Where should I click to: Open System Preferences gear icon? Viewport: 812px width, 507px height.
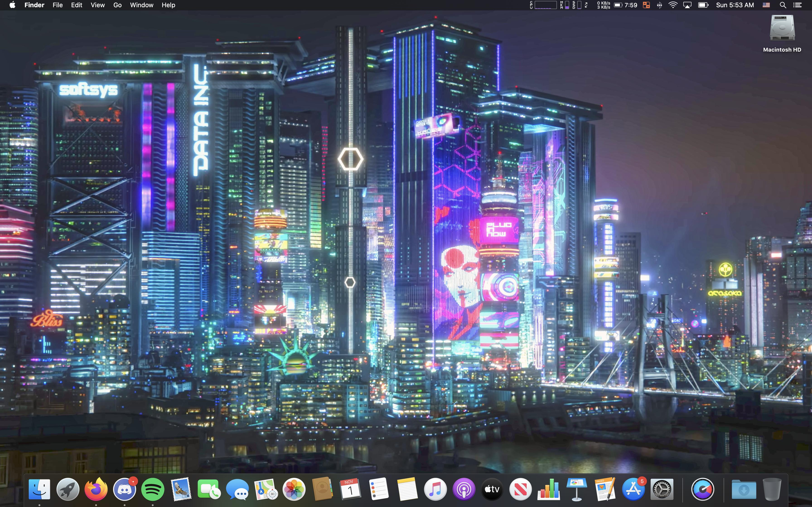[x=661, y=489]
